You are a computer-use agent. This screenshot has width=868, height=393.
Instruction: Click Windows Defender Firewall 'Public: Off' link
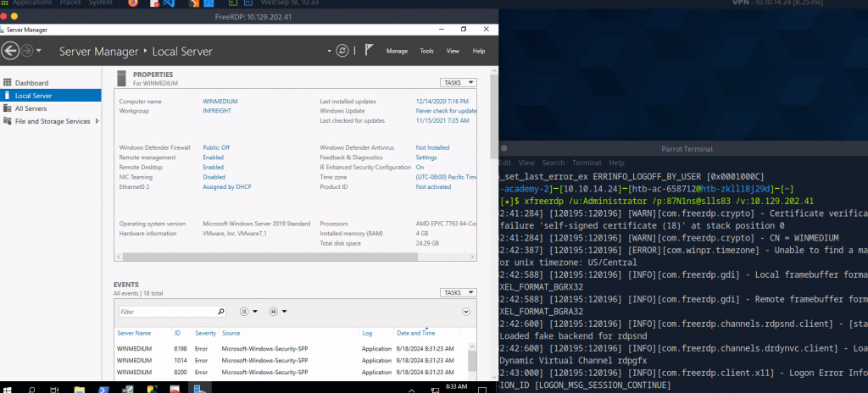216,147
